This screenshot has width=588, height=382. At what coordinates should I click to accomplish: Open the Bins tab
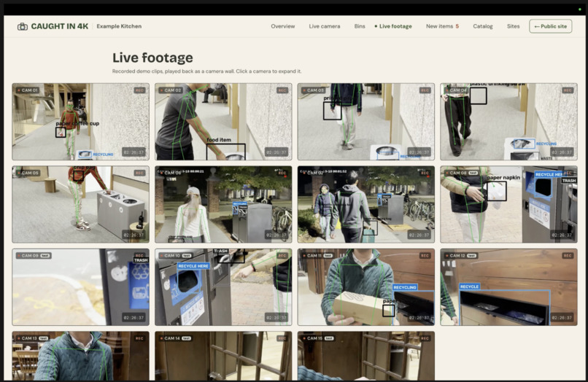click(359, 26)
